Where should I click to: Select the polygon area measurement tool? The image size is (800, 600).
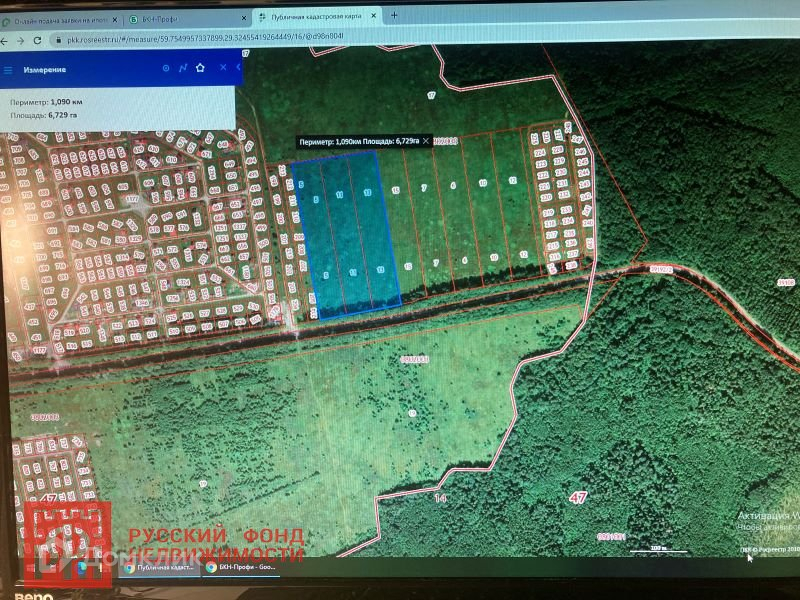(200, 67)
